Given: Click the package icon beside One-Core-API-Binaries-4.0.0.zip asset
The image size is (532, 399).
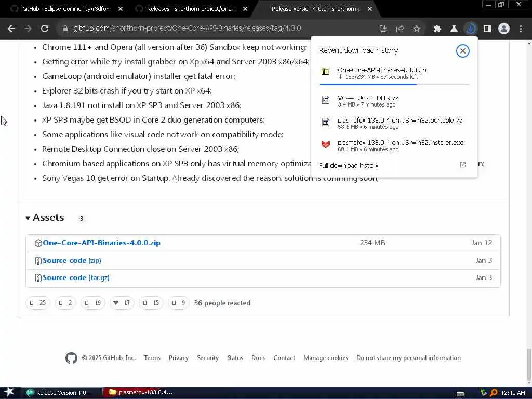Looking at the screenshot, I should tap(38, 243).
